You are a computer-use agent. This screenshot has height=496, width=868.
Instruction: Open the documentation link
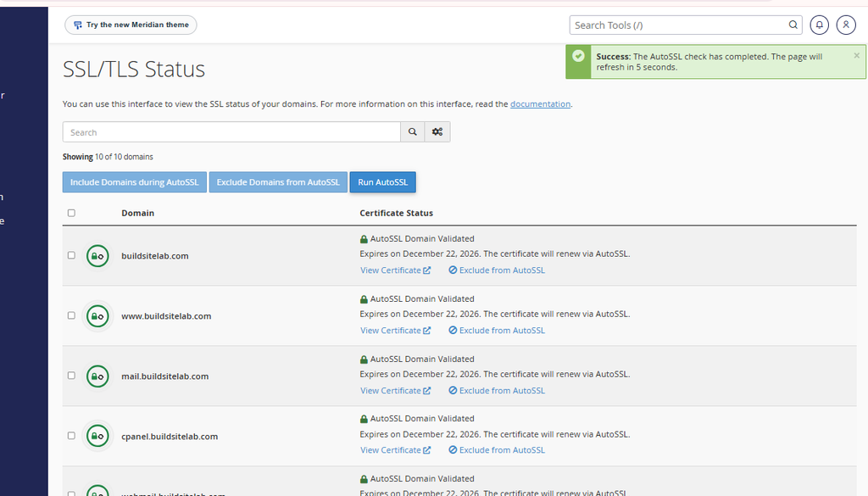click(x=540, y=104)
